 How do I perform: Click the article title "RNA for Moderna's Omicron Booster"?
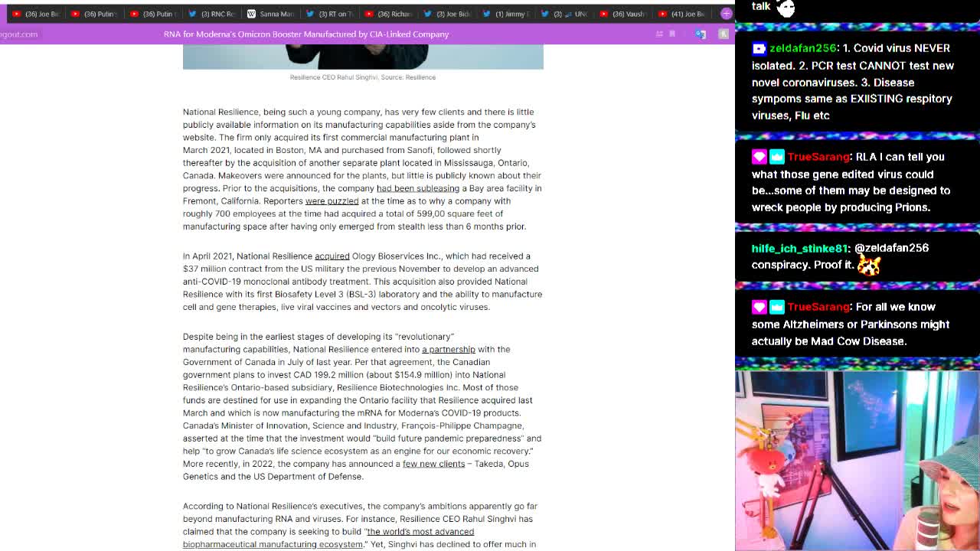(x=306, y=34)
